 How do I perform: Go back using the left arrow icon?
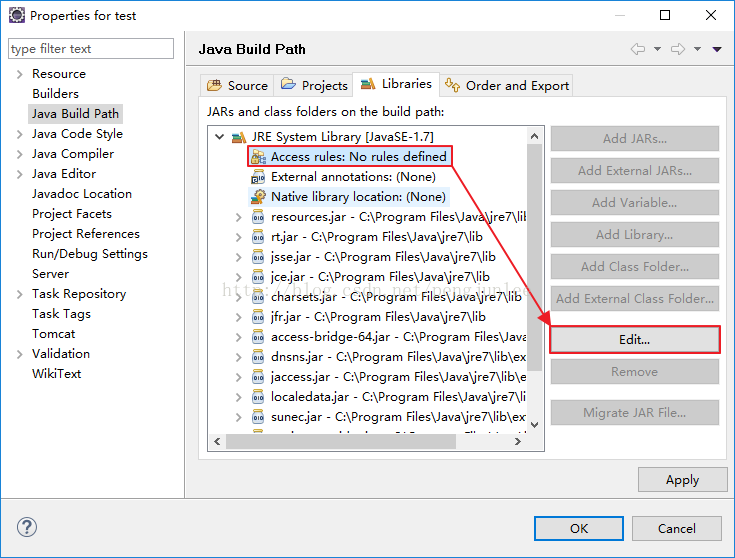pyautogui.click(x=638, y=49)
